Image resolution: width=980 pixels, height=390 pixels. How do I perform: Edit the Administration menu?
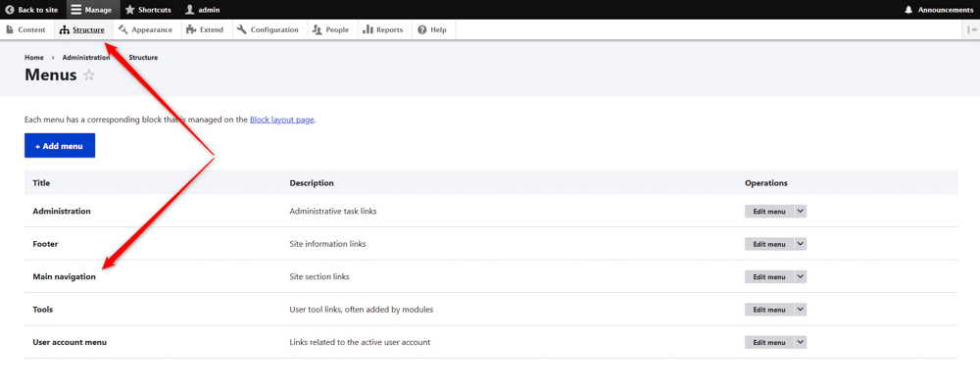point(768,212)
